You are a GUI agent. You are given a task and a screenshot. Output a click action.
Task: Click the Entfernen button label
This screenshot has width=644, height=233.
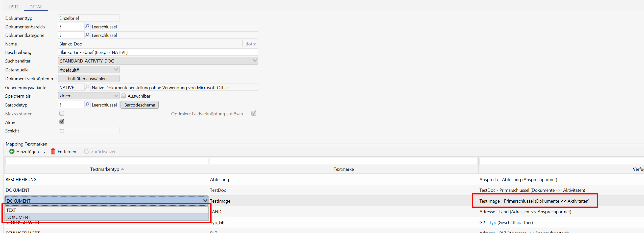pyautogui.click(x=67, y=152)
